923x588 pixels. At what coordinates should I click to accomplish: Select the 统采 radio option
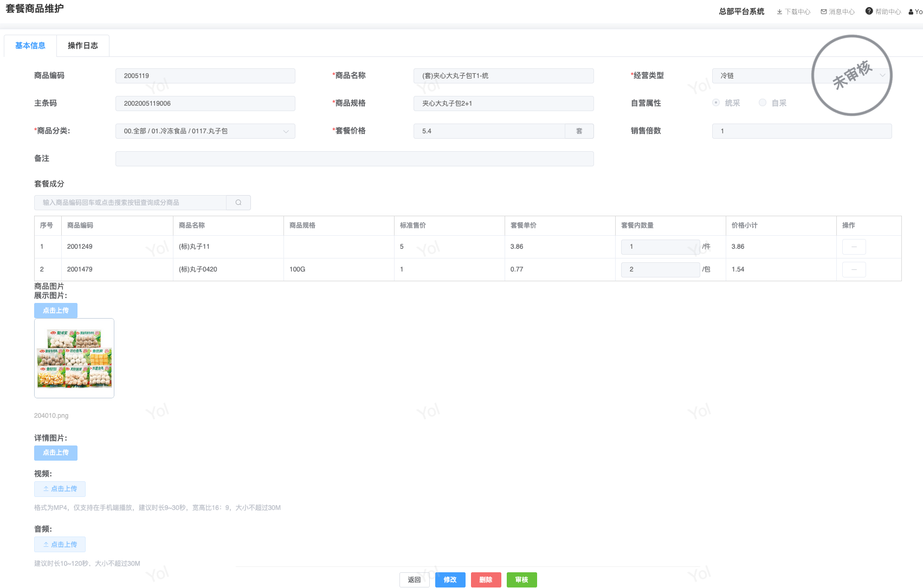[x=716, y=103]
